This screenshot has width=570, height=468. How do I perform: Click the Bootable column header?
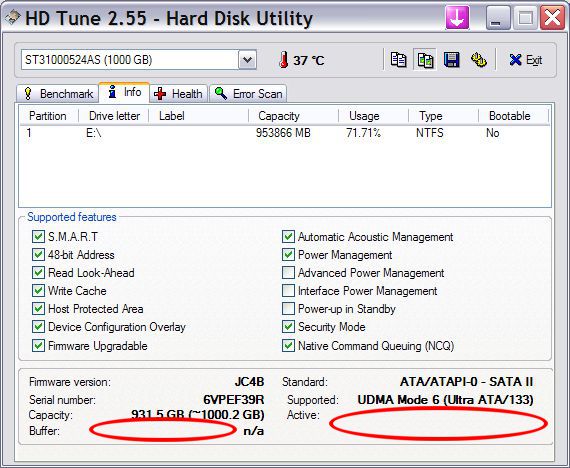pos(513,116)
